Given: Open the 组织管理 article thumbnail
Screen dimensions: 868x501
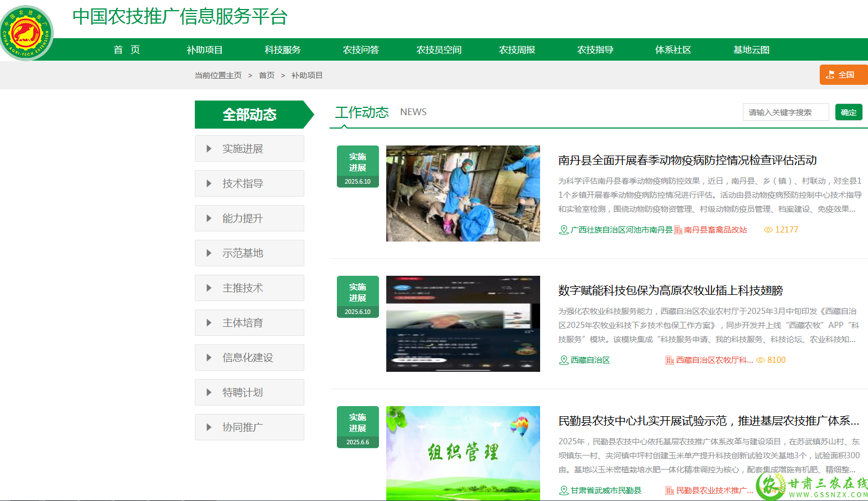Looking at the screenshot, I should point(463,453).
